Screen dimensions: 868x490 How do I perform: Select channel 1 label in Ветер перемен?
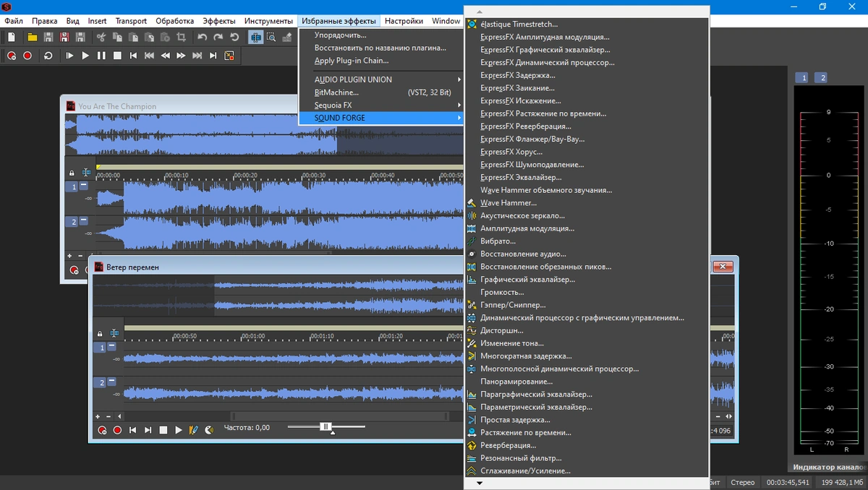click(x=101, y=348)
